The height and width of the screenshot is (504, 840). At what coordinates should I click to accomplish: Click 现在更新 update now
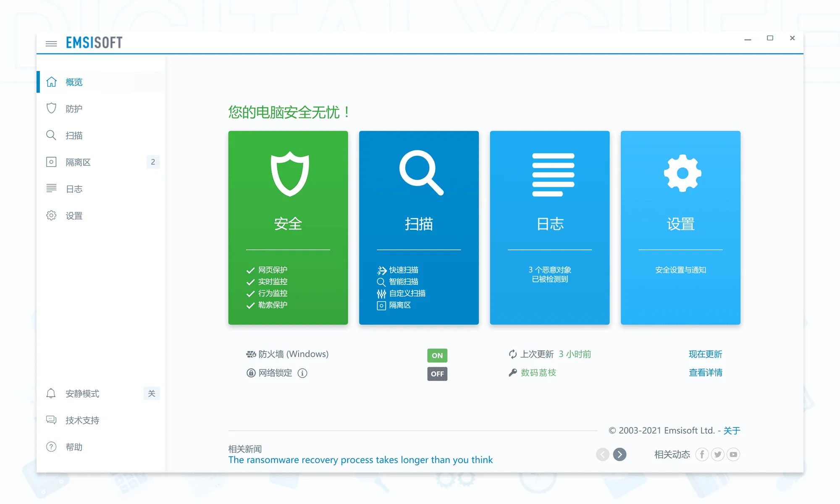pos(706,354)
